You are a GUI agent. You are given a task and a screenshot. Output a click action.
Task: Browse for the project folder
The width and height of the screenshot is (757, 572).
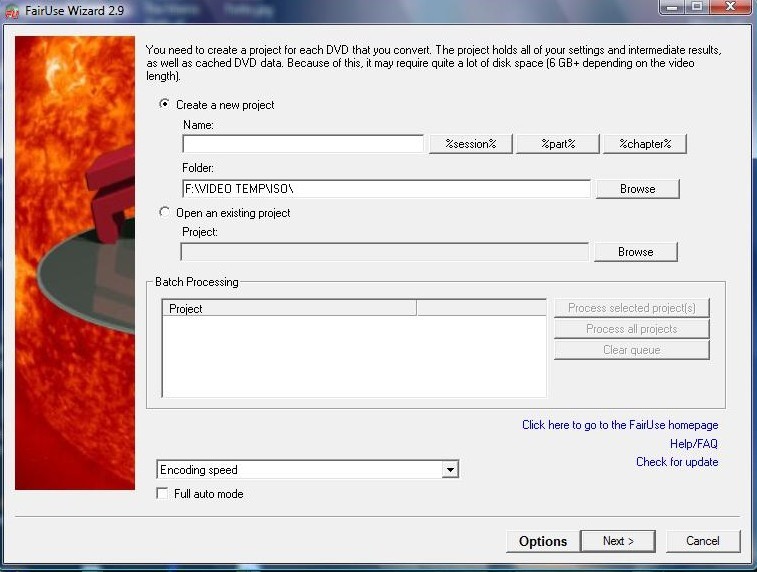click(638, 189)
